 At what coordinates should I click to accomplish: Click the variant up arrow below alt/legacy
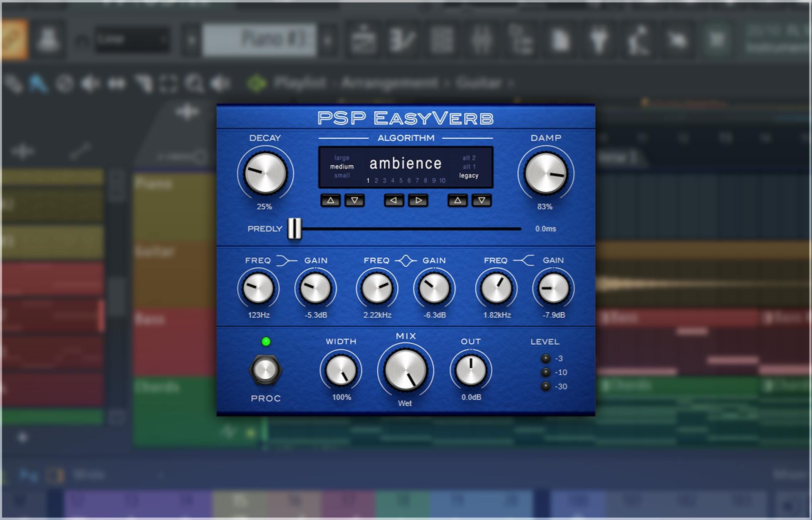pos(458,200)
